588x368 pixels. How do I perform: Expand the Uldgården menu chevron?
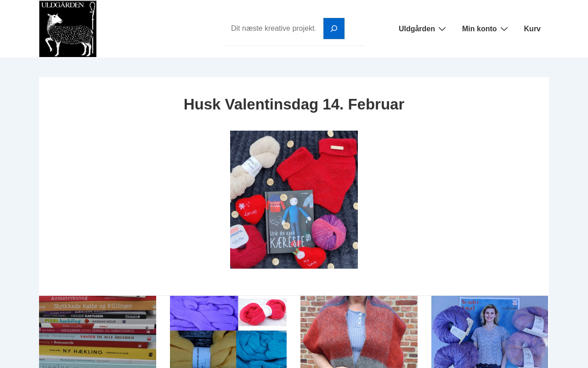click(442, 29)
